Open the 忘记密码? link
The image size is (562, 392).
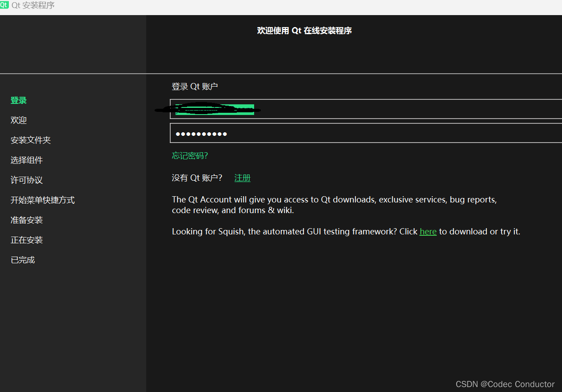[x=190, y=156]
